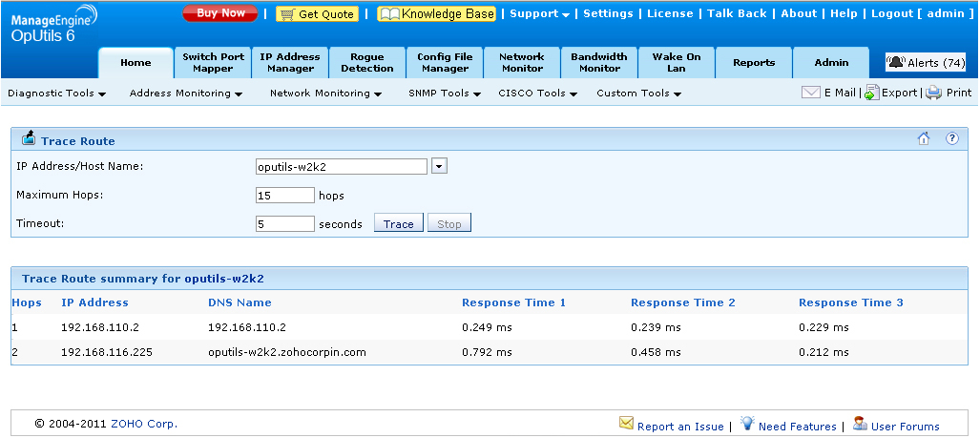Click the DNS Name column header
Viewport: 980px width, 438px height.
coord(240,302)
